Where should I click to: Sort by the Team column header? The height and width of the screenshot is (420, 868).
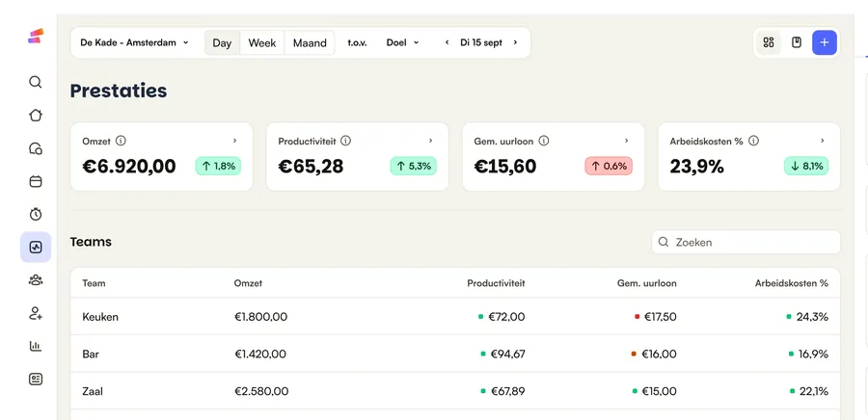click(94, 283)
